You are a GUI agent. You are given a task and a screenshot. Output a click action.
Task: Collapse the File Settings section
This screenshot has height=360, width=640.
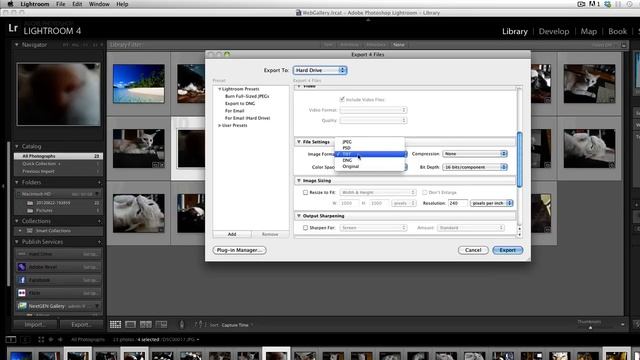pyautogui.click(x=299, y=142)
